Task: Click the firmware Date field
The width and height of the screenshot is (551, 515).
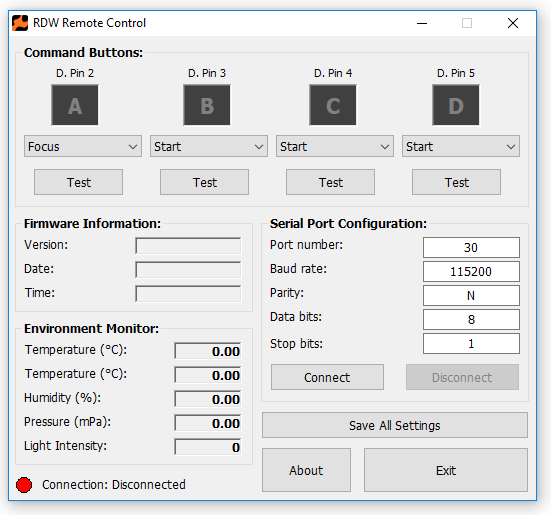Action: coord(188,269)
